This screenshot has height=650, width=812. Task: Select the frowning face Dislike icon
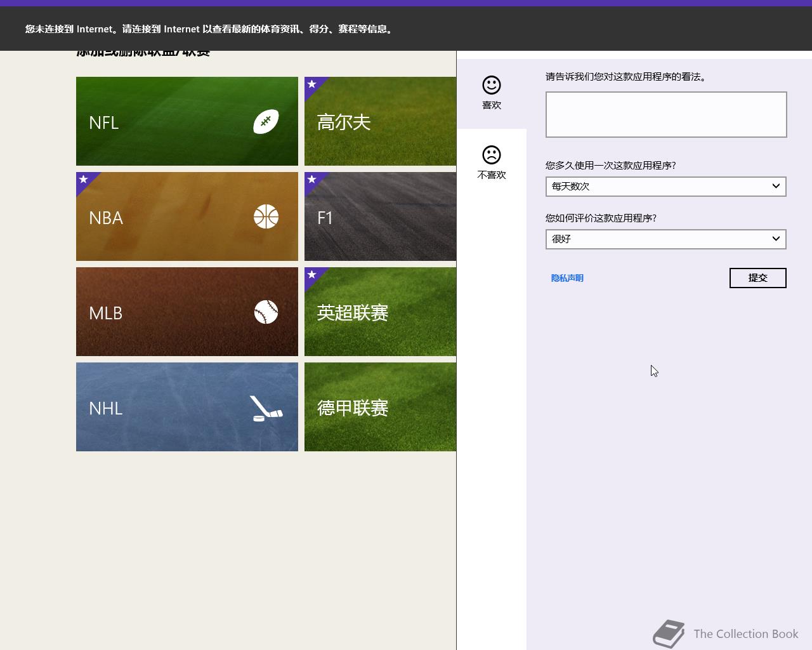tap(492, 155)
